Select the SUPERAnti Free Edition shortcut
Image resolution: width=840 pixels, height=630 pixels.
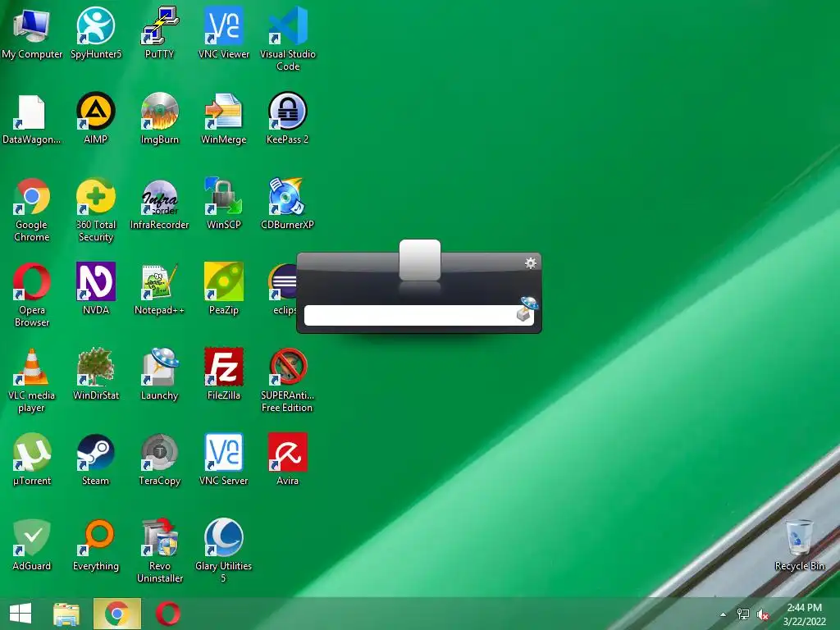point(288,381)
